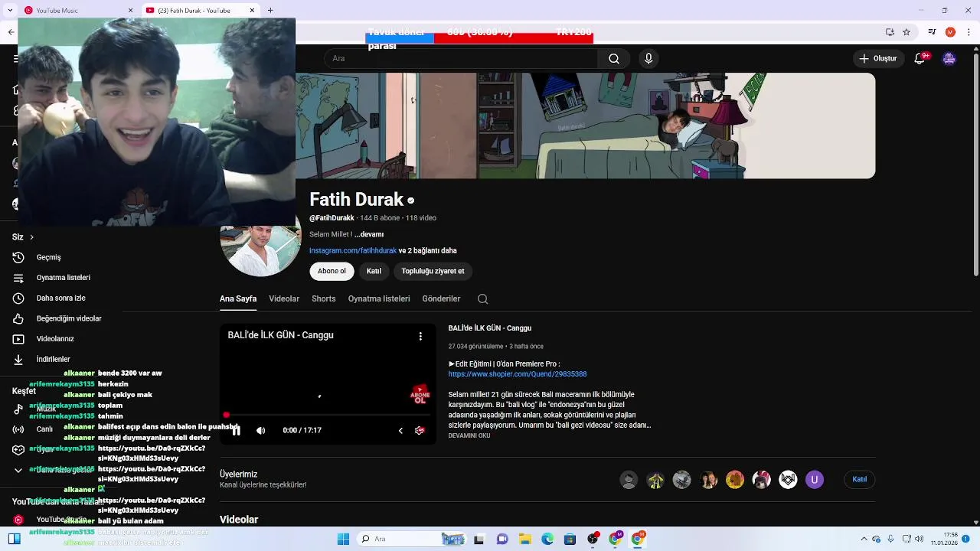
Task: Launch Microsoft Edge from the taskbar
Action: (x=547, y=539)
